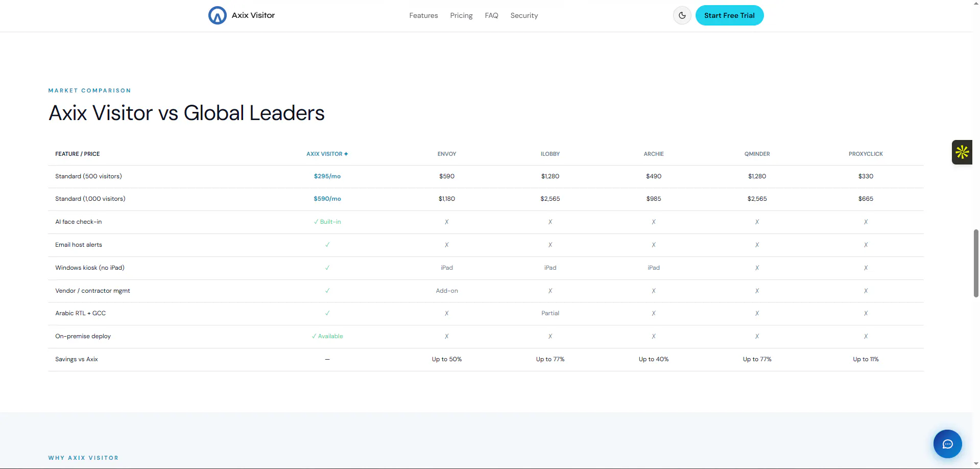
Task: Click the Axix Visitor brand name
Action: pyautogui.click(x=253, y=15)
